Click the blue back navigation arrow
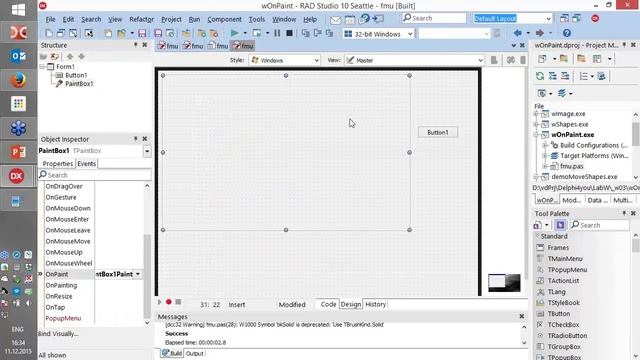Viewport: 640px width, 360px height. [518, 33]
